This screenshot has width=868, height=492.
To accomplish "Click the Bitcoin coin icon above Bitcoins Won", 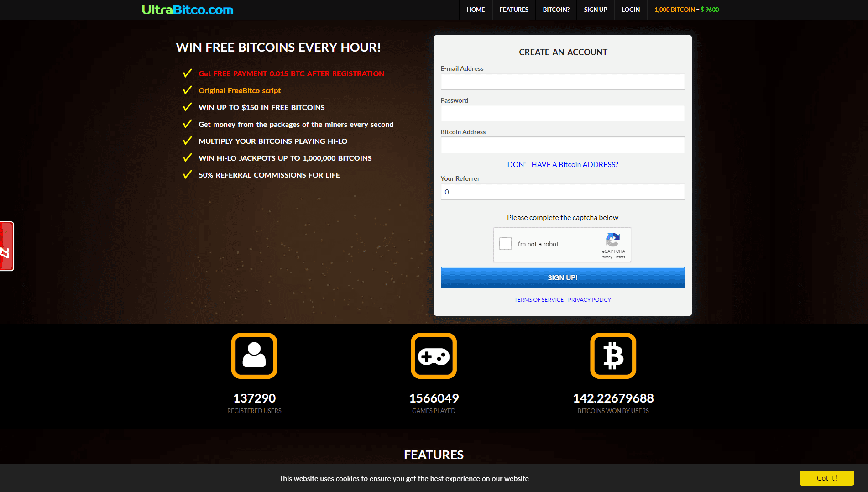I will point(613,356).
